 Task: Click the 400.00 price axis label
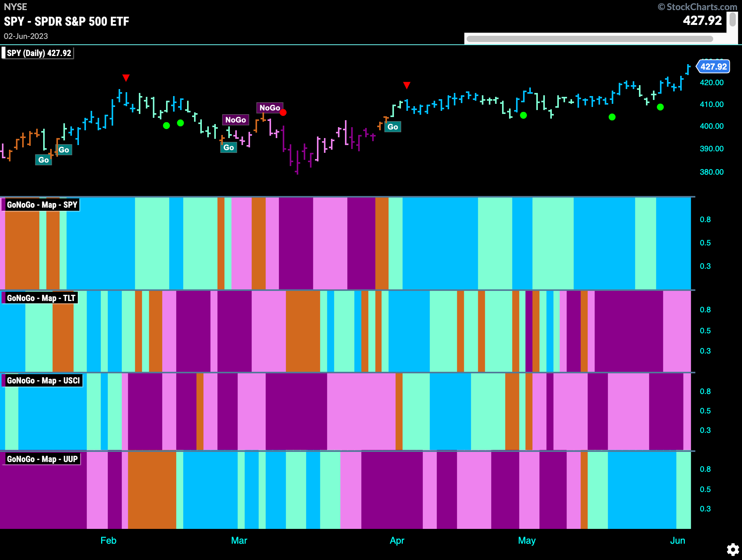pos(712,126)
